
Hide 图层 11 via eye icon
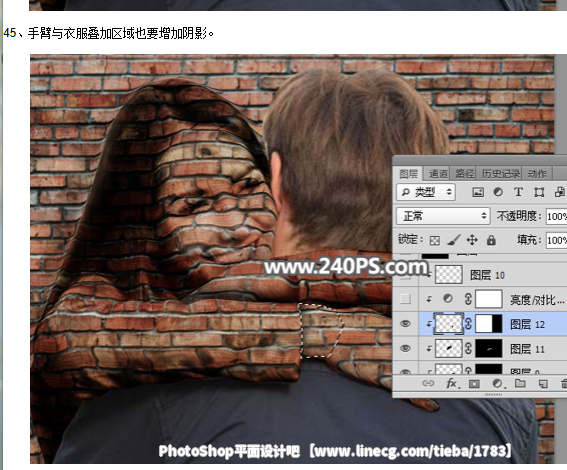pyautogui.click(x=405, y=348)
